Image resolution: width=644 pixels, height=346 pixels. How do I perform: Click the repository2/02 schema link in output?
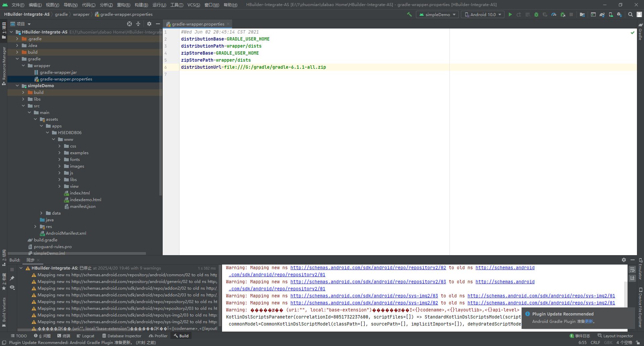point(368,268)
